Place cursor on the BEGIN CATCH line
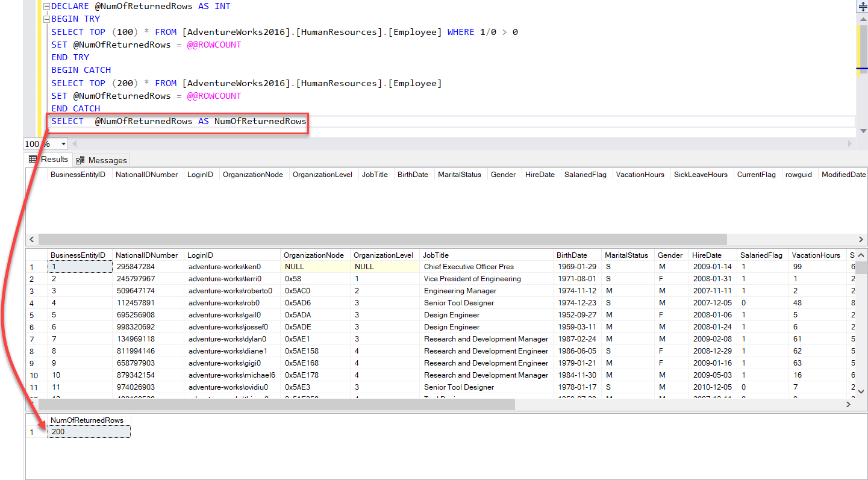Image resolution: width=868 pixels, height=480 pixels. click(x=81, y=70)
